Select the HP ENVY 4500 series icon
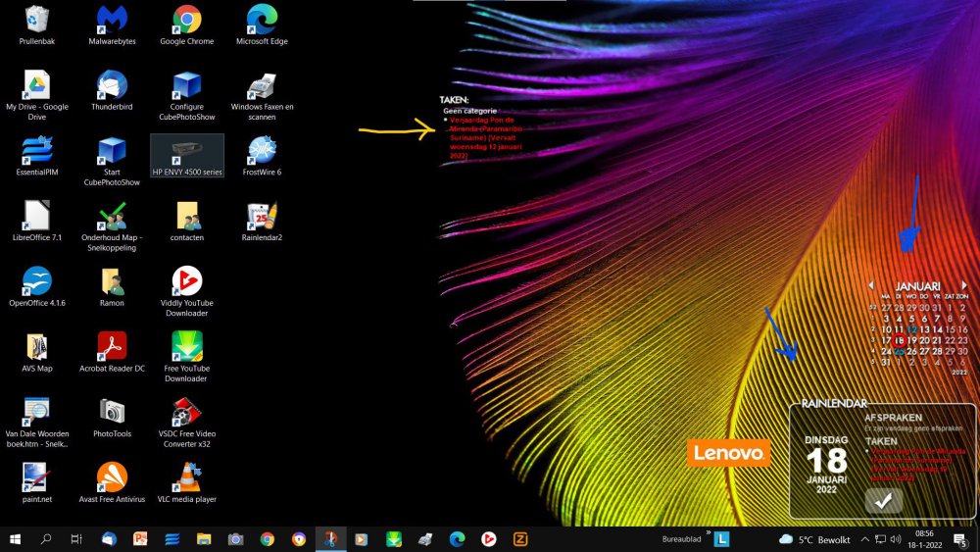This screenshot has width=980, height=552. tap(186, 154)
